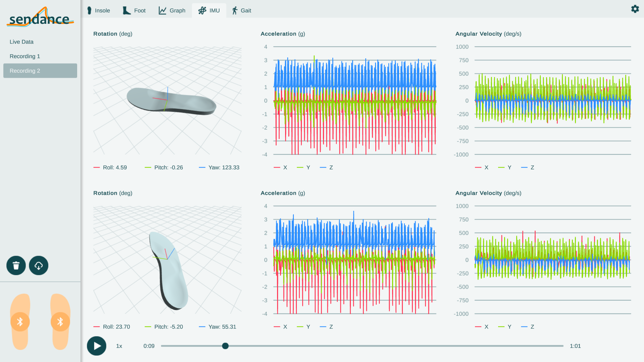Connect right insole via Bluetooth icon
Screen dimensions: 644x362
point(60,322)
